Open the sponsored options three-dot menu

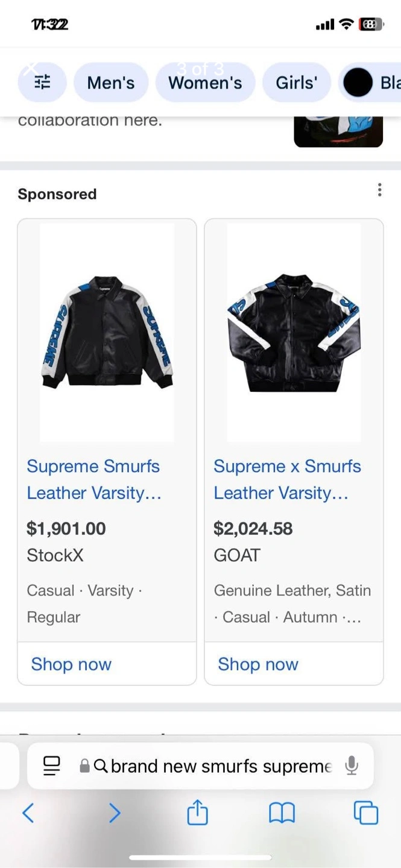(x=379, y=190)
